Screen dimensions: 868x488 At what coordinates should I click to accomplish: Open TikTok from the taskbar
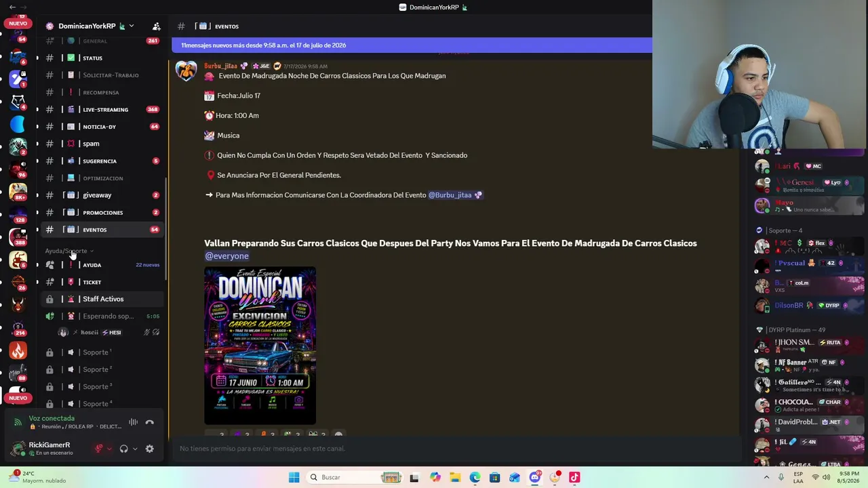[x=574, y=477]
